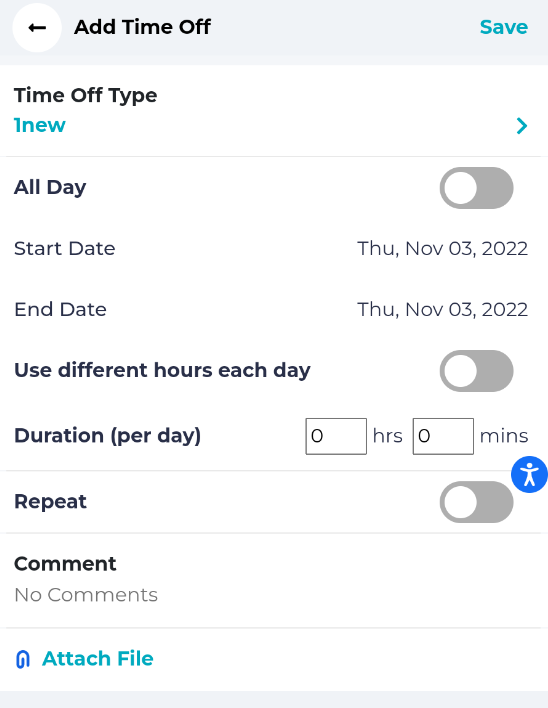
Task: Open the accessibility widget icon
Action: click(x=529, y=474)
